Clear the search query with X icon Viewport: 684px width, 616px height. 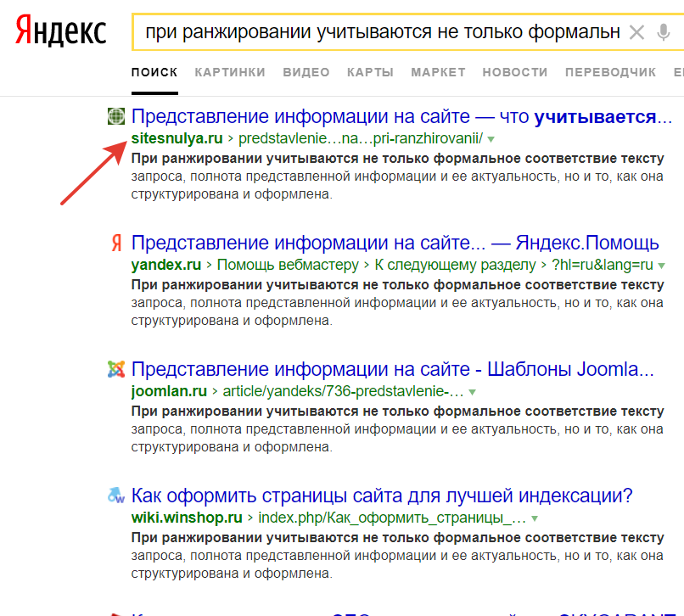coord(636,33)
